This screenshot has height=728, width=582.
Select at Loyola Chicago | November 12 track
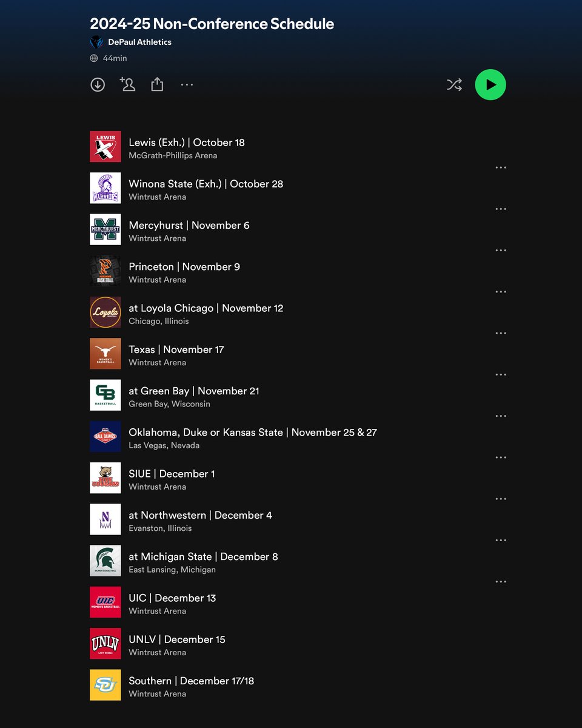[206, 308]
